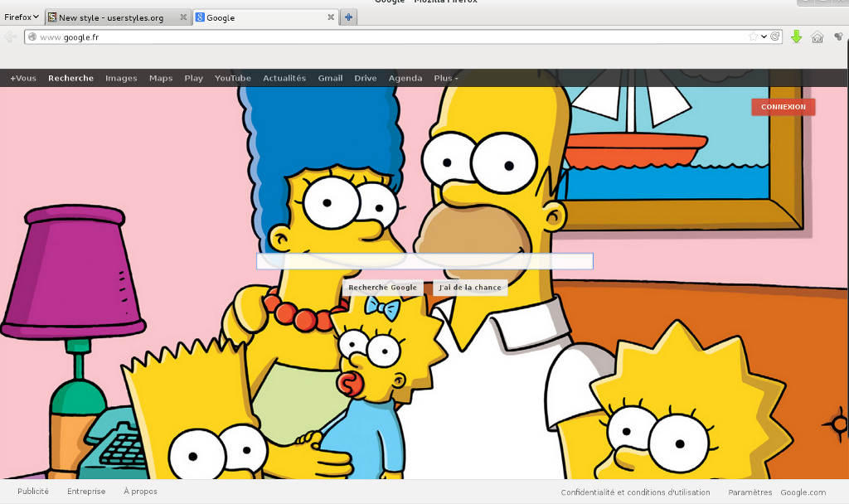
Task: Click inside the Google search input field
Action: click(424, 260)
